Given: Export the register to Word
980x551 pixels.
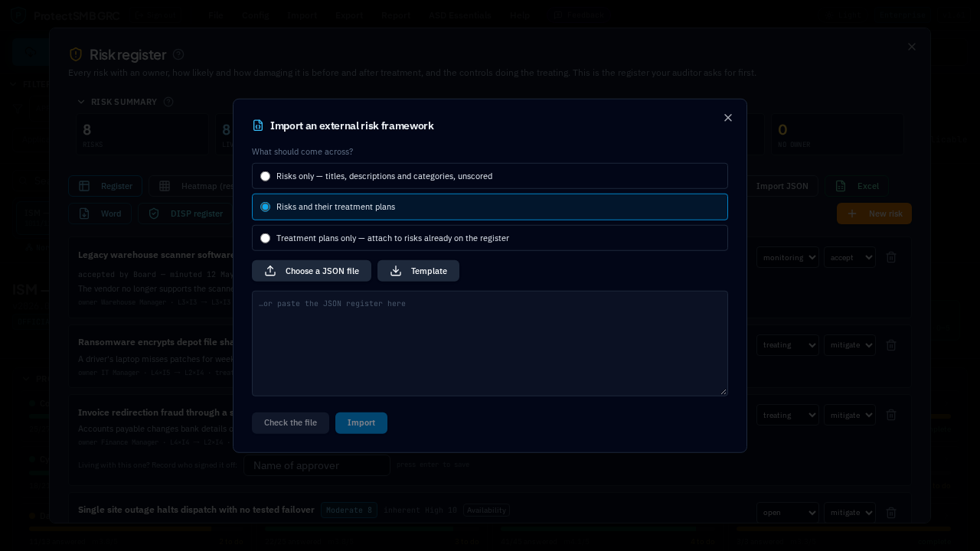Looking at the screenshot, I should click(x=100, y=214).
